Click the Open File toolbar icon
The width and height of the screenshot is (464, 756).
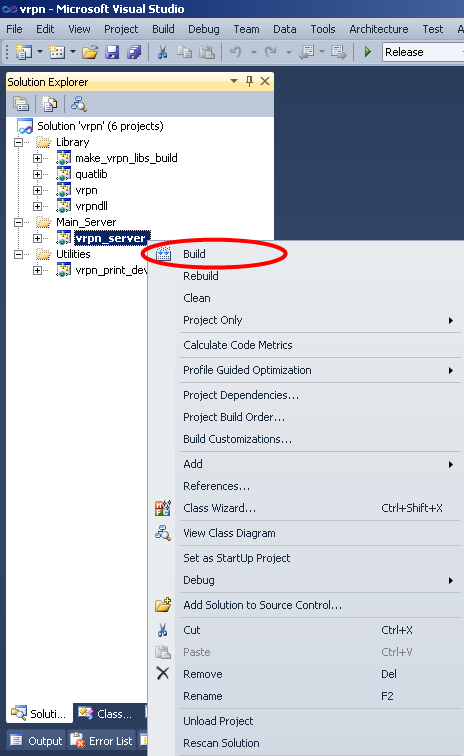tap(90, 52)
